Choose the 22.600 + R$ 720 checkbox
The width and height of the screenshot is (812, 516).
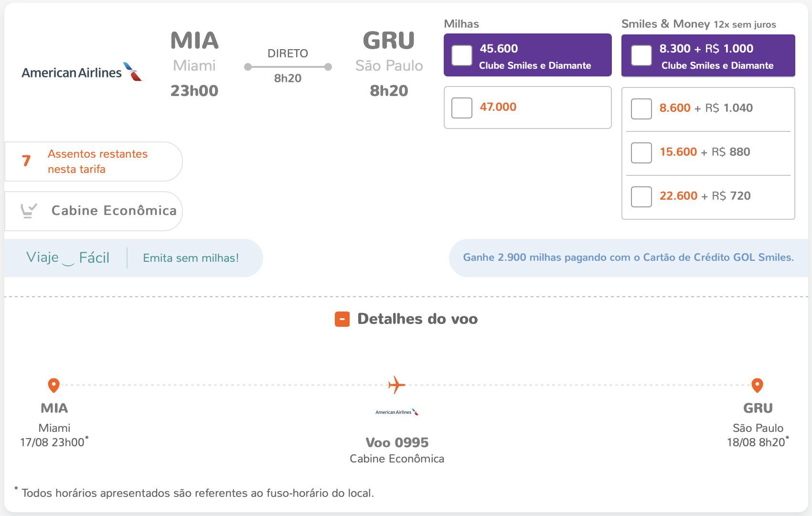pyautogui.click(x=641, y=197)
